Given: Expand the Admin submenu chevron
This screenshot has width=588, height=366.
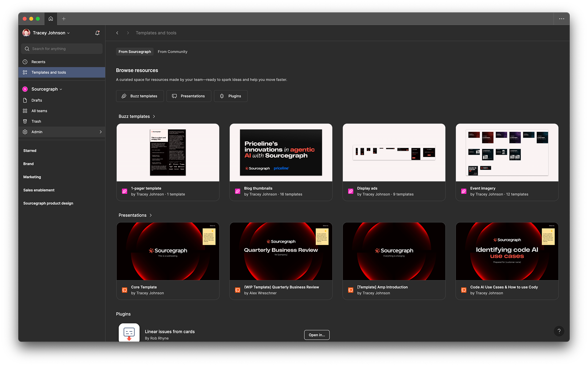Looking at the screenshot, I should 100,132.
